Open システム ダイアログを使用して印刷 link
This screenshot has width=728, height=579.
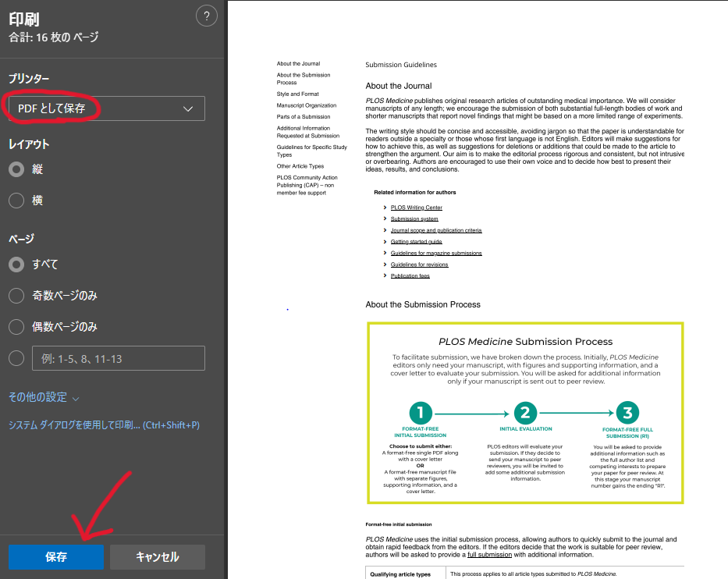point(104,424)
